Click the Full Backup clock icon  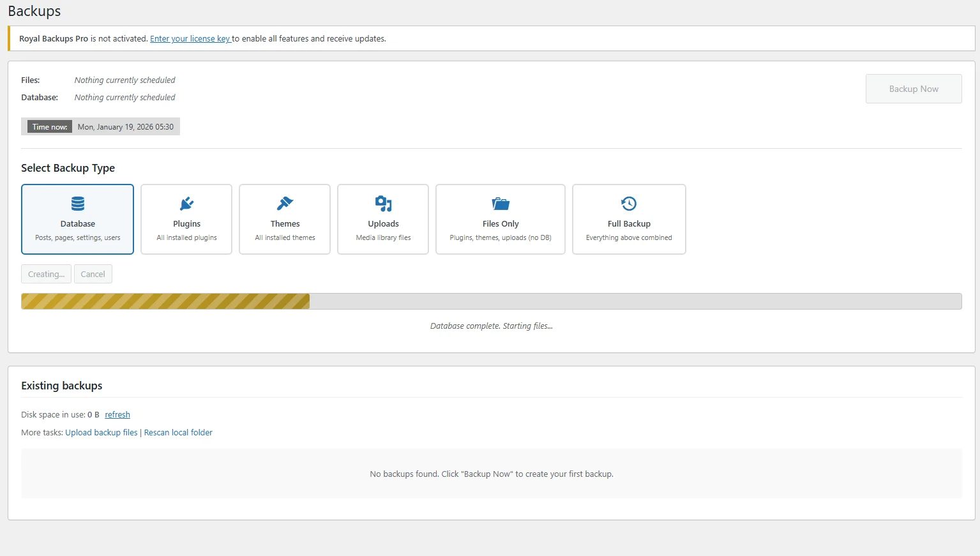pos(628,203)
